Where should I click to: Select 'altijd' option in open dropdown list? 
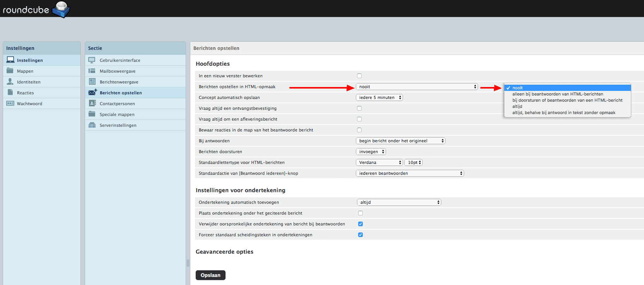point(517,106)
